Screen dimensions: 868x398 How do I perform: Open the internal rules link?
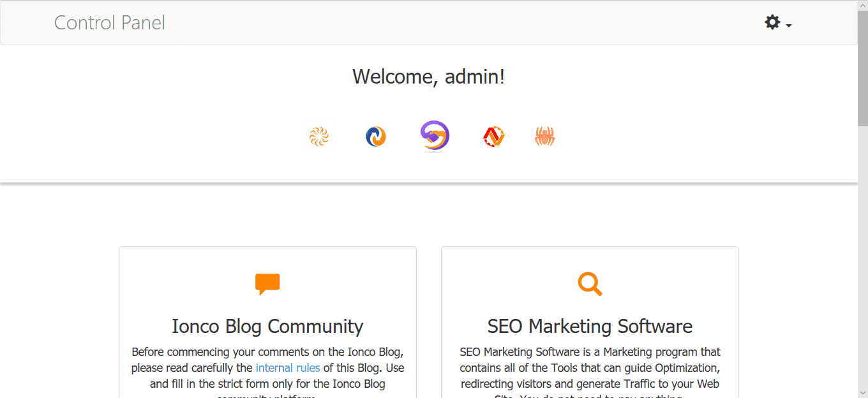click(288, 367)
